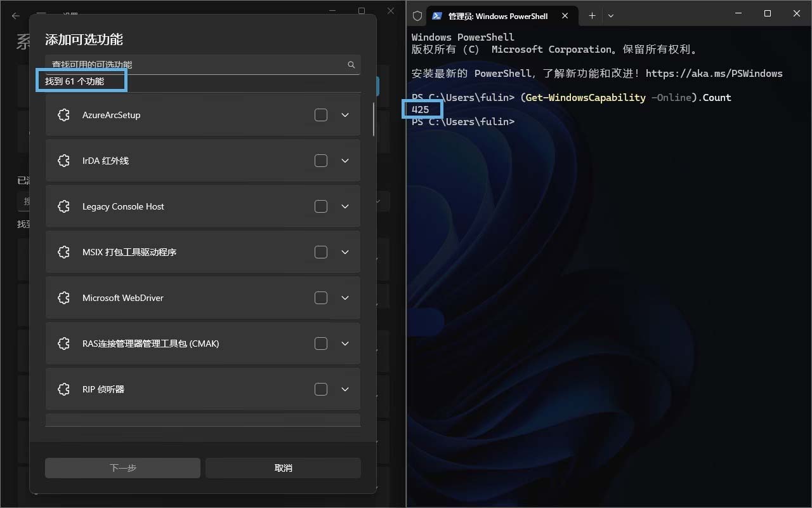Expand IrDA 红外线 details chevron
This screenshot has width=812, height=508.
coord(345,161)
